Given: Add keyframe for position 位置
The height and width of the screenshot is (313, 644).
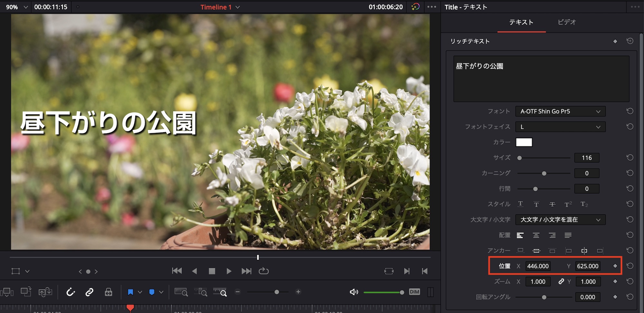Looking at the screenshot, I should (615, 266).
